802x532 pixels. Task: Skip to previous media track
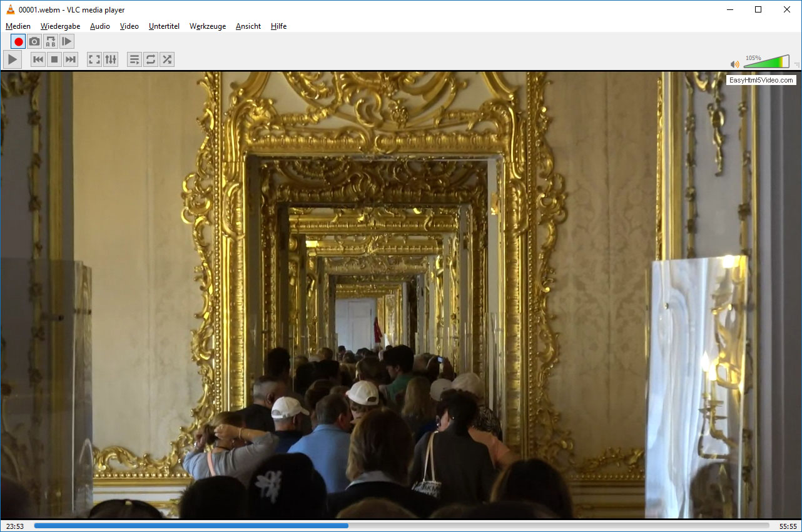(38, 59)
